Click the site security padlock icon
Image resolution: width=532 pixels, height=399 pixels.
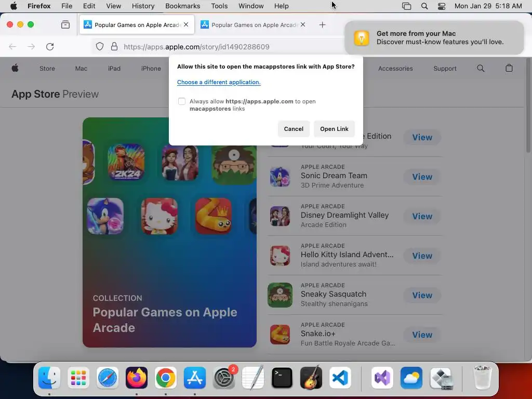pos(114,46)
